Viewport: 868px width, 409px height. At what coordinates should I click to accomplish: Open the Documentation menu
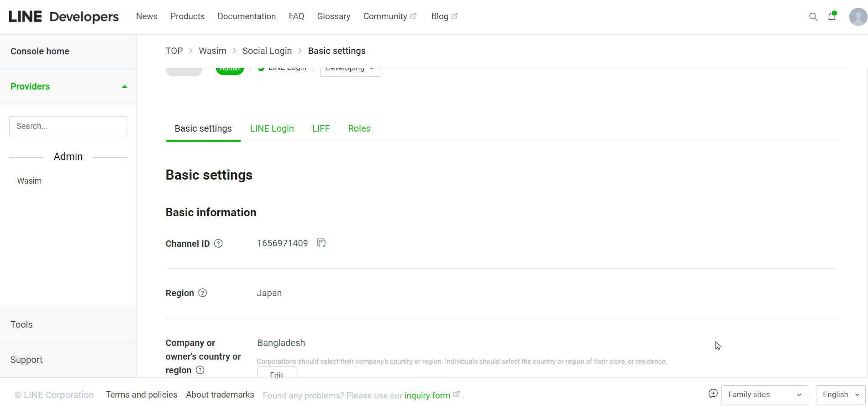tap(247, 16)
